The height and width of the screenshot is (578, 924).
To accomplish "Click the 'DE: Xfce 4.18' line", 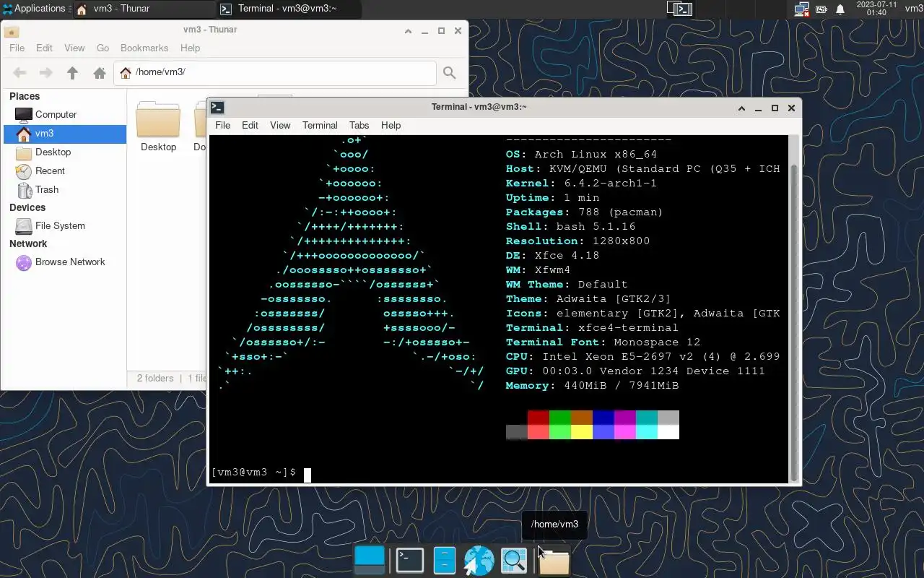I will tap(552, 256).
